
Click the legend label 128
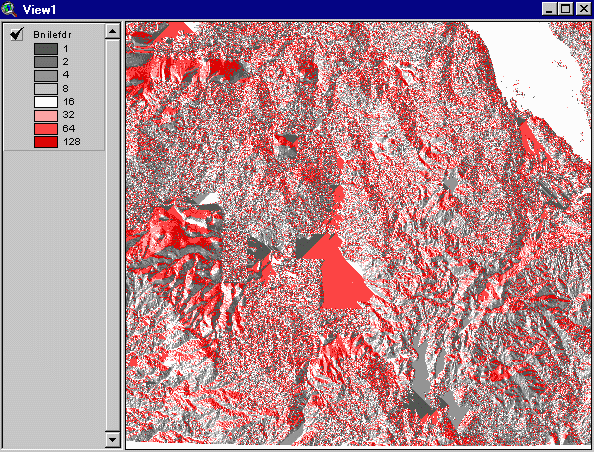click(72, 142)
